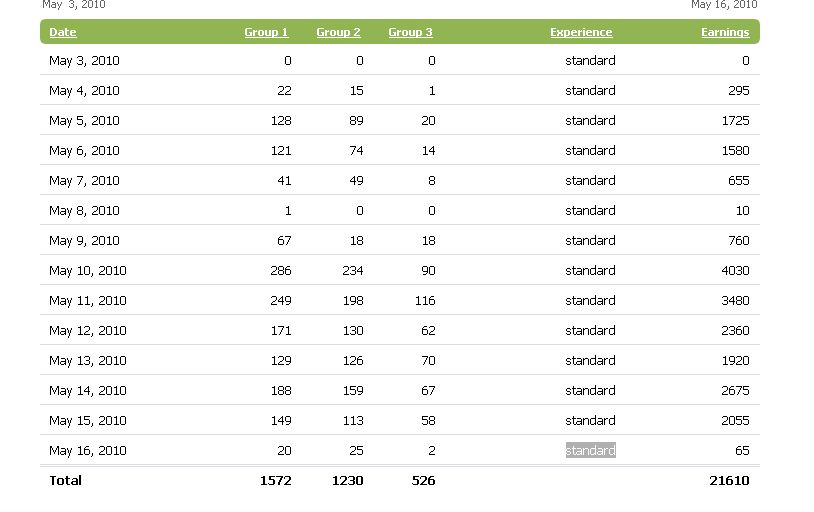Sort by Group 3 column header
The image size is (814, 512).
click(x=410, y=32)
